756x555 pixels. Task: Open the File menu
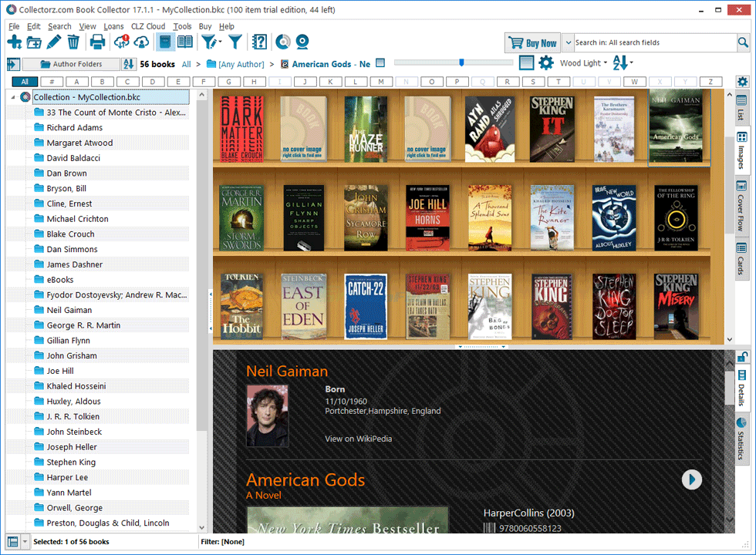(x=14, y=26)
